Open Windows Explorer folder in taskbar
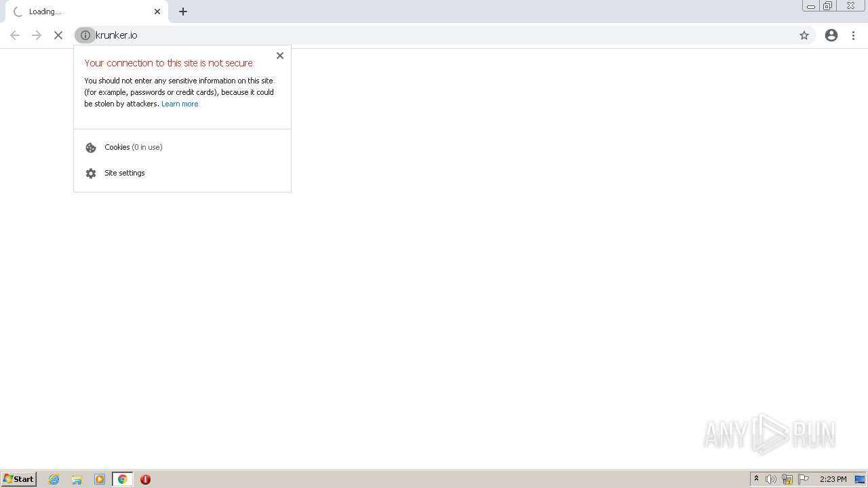 click(x=77, y=479)
